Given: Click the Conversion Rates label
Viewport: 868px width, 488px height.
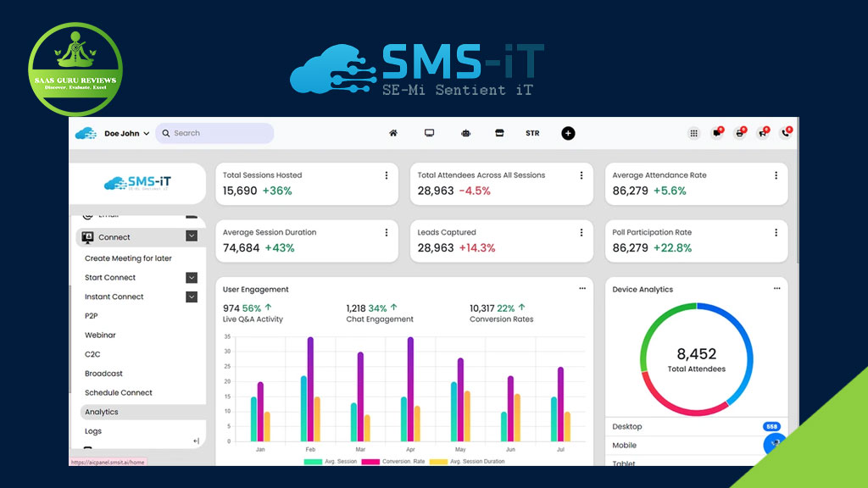Looking at the screenshot, I should point(502,319).
